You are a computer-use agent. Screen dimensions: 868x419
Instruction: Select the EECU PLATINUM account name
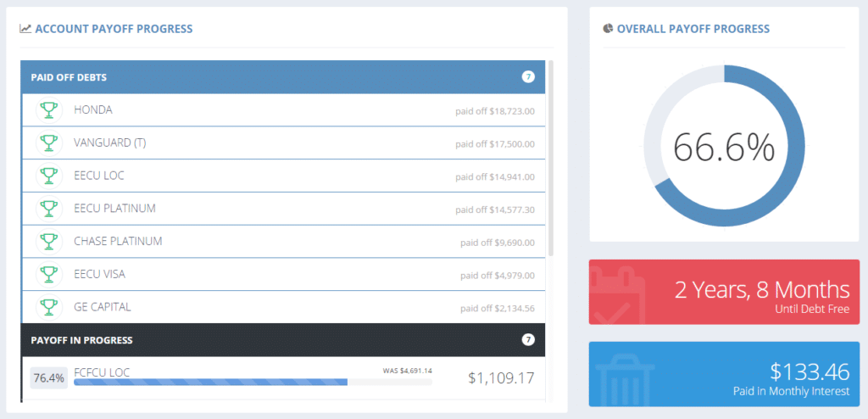pyautogui.click(x=114, y=209)
